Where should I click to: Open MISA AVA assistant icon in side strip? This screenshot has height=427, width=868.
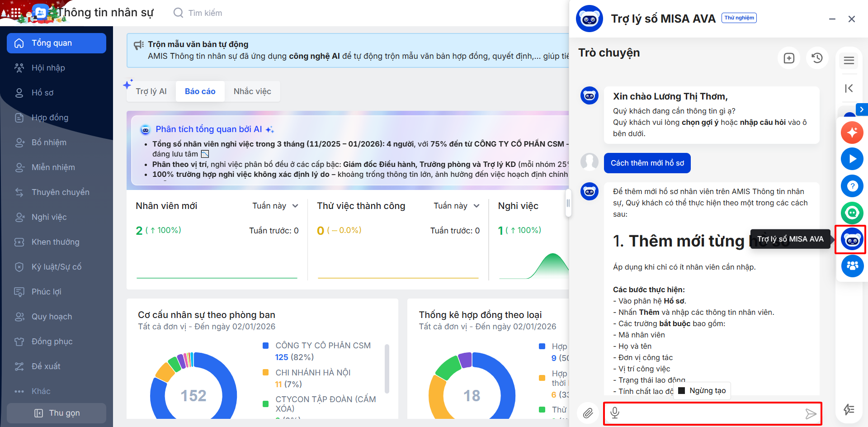852,239
